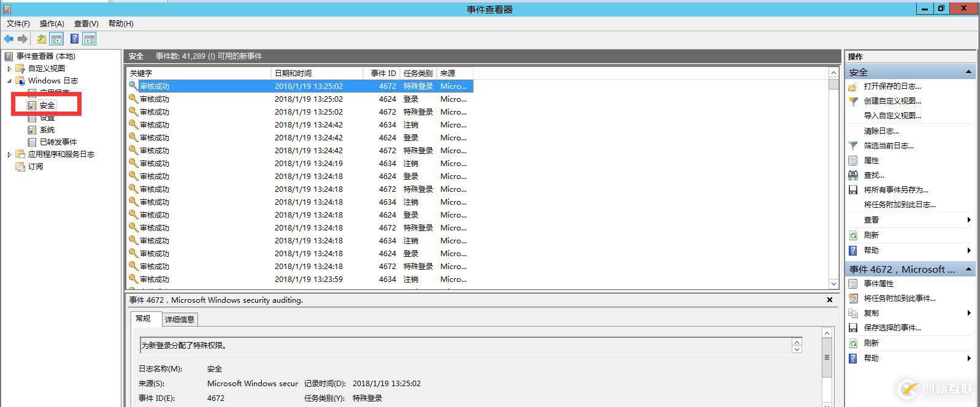Click 导入自定义视图... action
The height and width of the screenshot is (407, 980).
click(892, 116)
